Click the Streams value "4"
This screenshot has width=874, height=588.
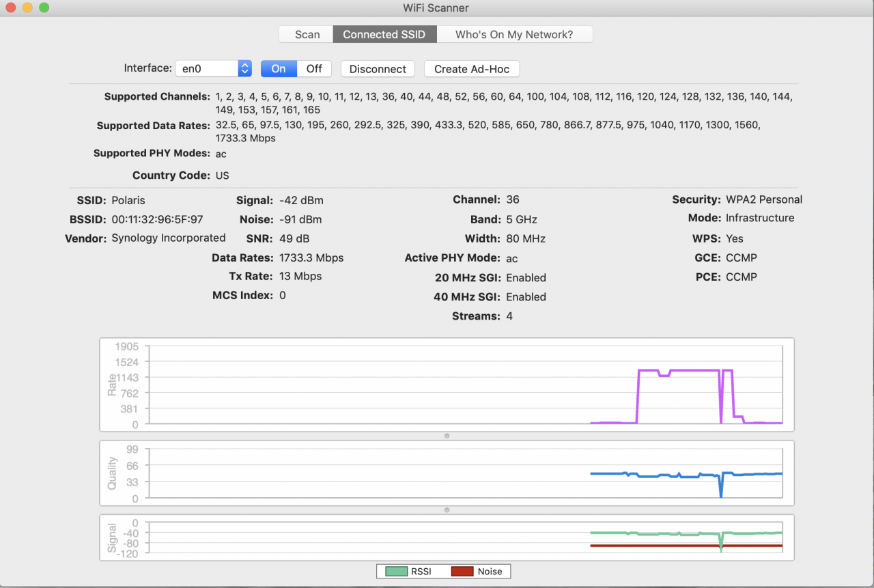click(509, 316)
